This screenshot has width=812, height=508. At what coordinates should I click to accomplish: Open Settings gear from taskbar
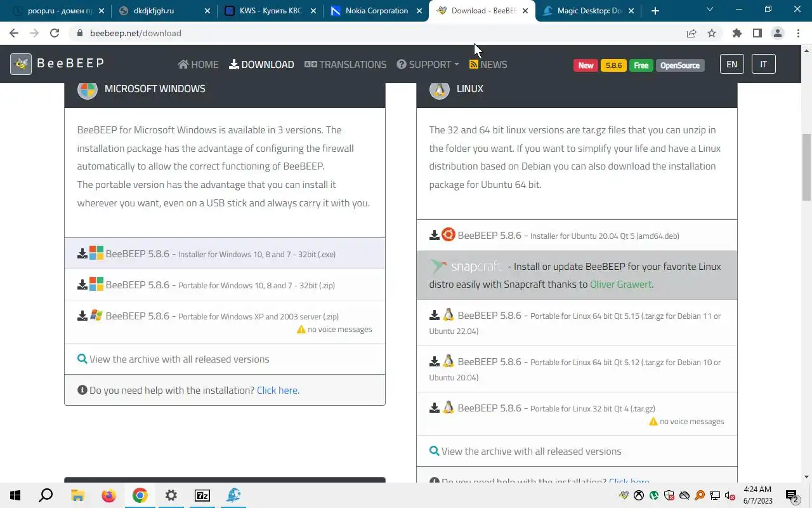pyautogui.click(x=171, y=495)
